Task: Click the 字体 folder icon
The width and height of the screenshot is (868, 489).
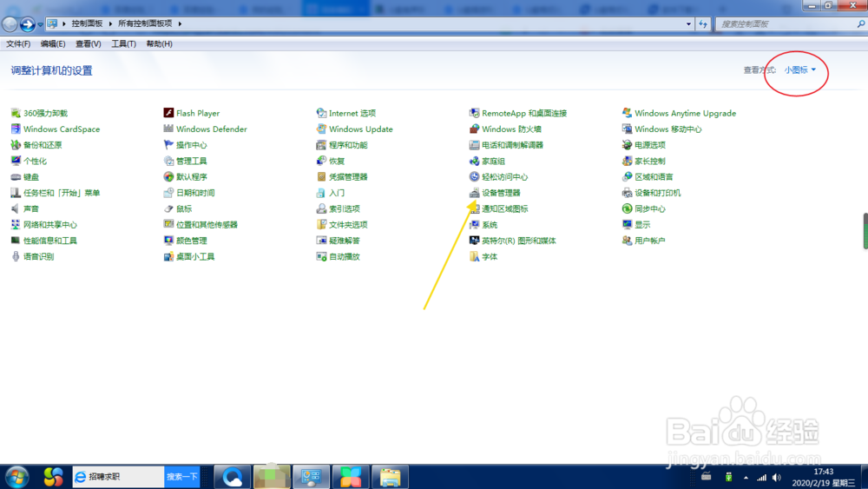Action: click(x=474, y=256)
